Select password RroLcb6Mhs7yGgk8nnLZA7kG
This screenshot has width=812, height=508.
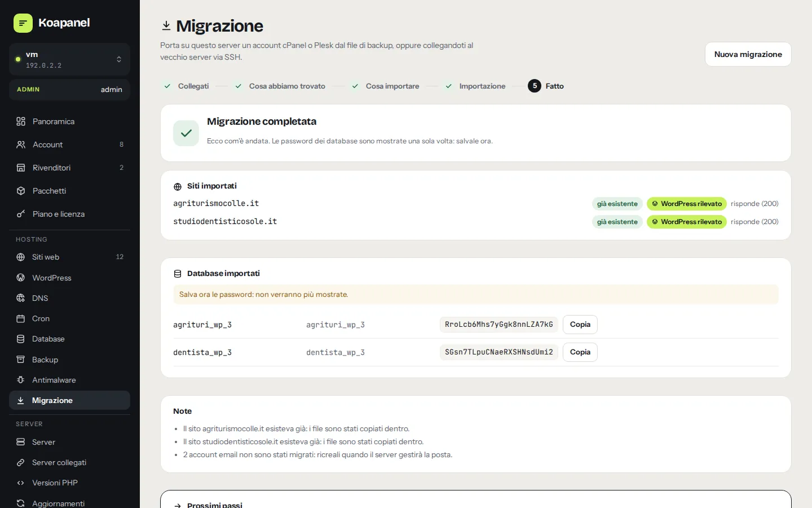point(499,325)
